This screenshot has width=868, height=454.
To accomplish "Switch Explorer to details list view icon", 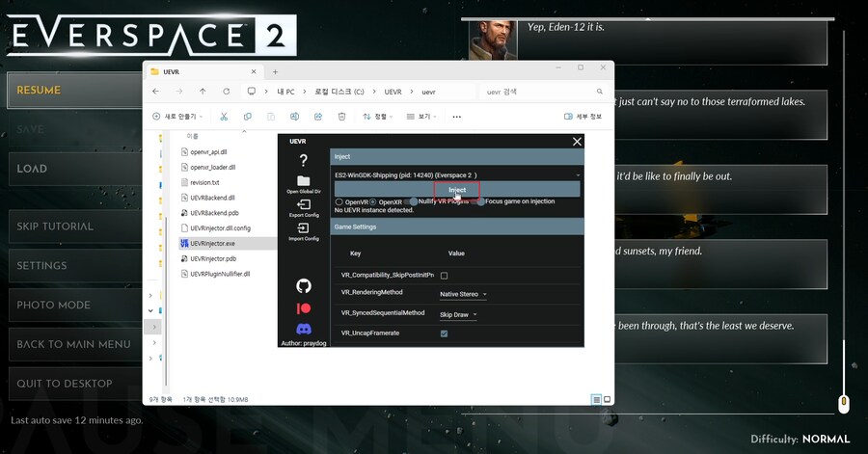I will point(596,399).
